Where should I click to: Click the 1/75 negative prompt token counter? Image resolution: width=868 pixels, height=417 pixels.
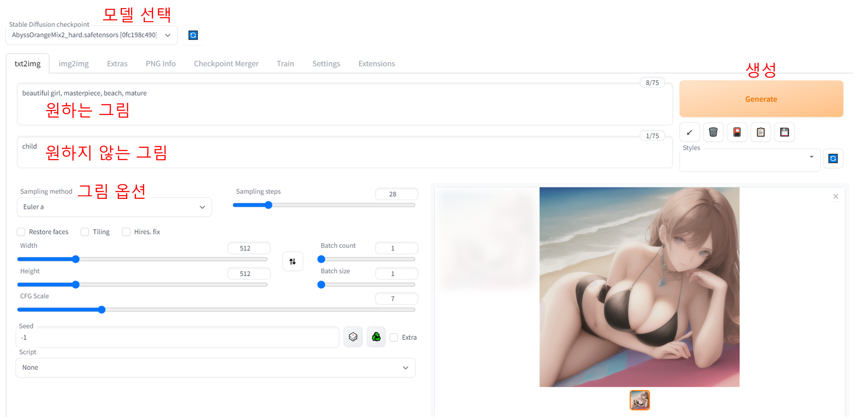[652, 136]
